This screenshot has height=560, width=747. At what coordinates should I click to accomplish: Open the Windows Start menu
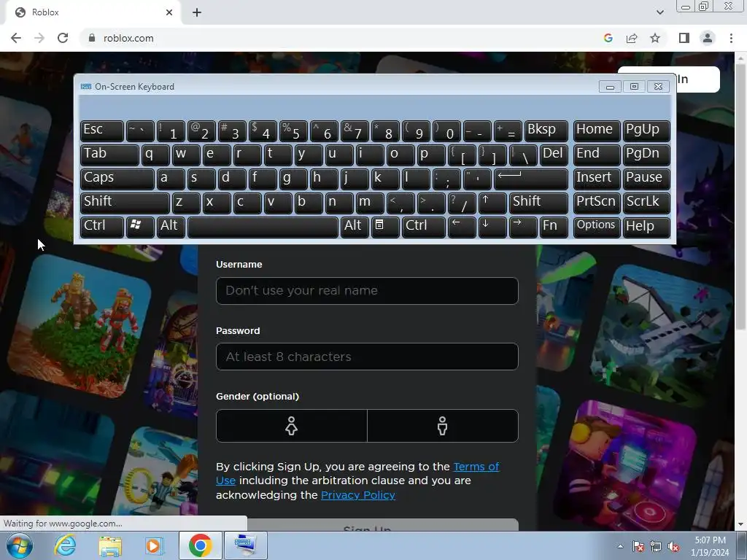tap(20, 545)
